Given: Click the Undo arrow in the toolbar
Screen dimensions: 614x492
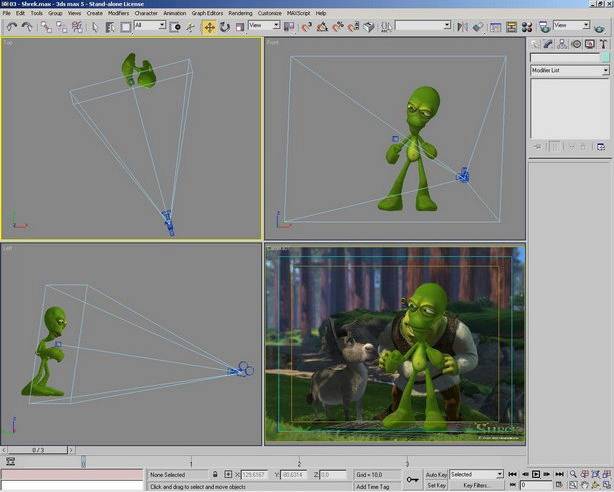Looking at the screenshot, I should point(12,27).
